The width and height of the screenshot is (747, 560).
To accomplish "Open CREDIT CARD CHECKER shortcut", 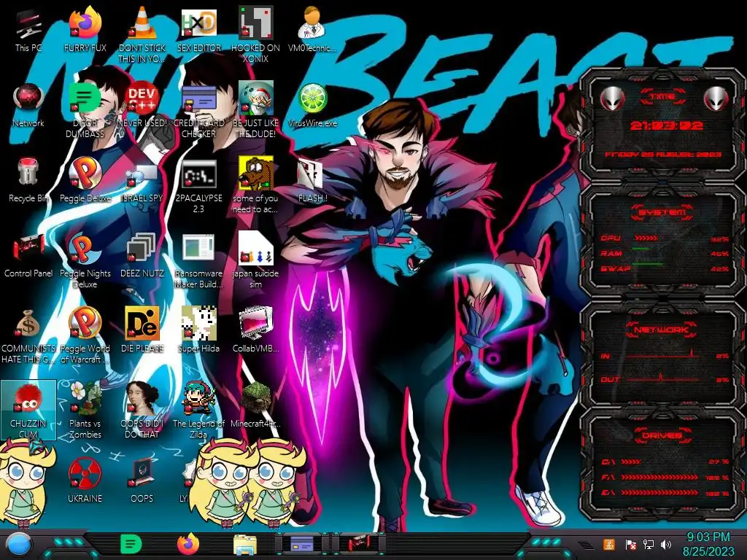I will (x=198, y=111).
